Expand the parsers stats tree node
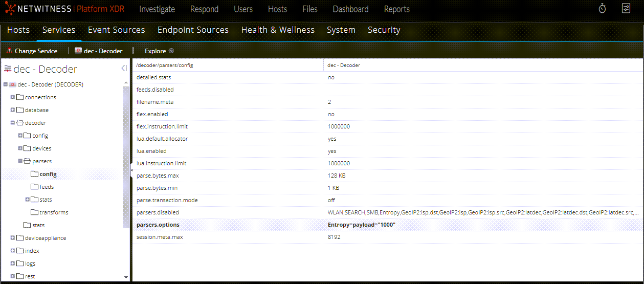The width and height of the screenshot is (644, 284). (28, 200)
